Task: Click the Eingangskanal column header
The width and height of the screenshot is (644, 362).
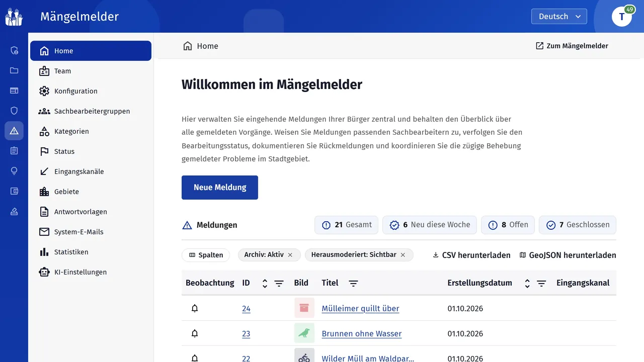Action: pyautogui.click(x=583, y=283)
